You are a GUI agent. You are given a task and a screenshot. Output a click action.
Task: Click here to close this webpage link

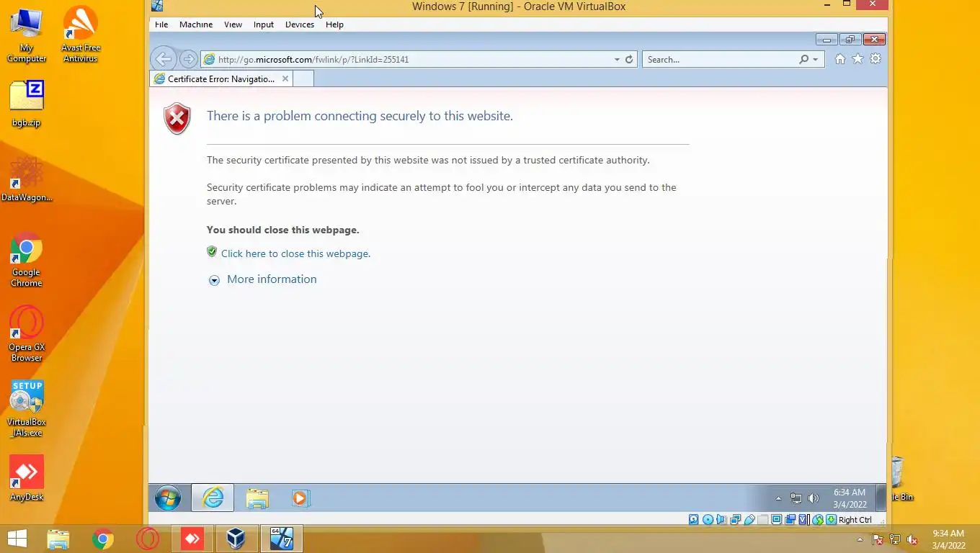(295, 253)
